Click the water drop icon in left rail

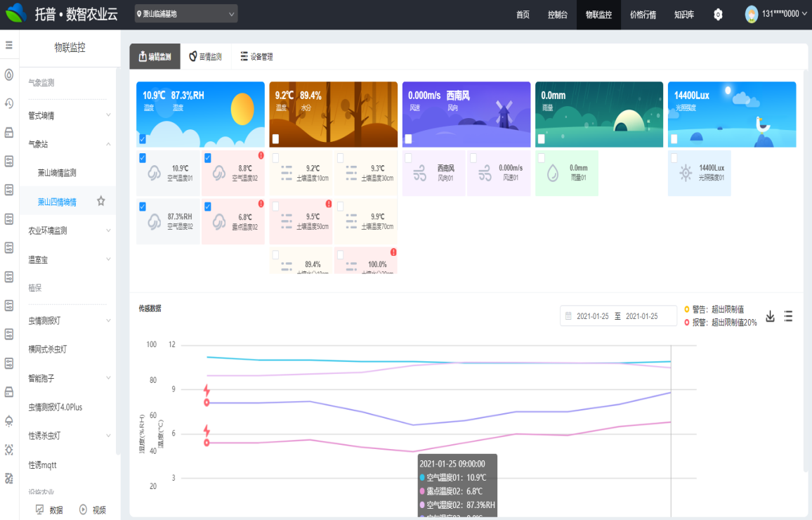tap(9, 74)
